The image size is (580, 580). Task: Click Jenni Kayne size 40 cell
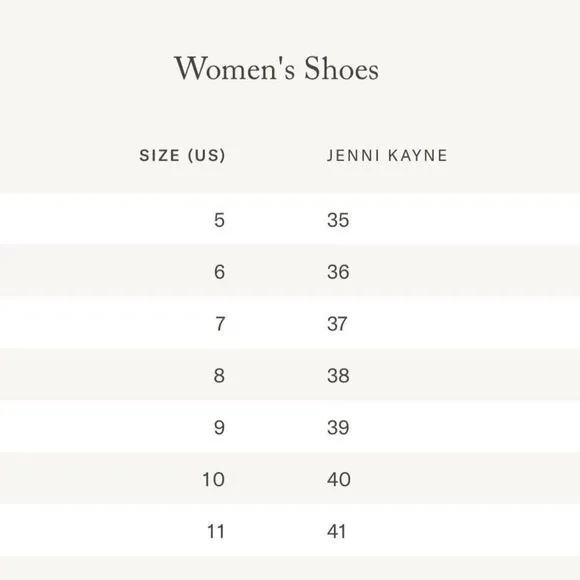pyautogui.click(x=339, y=479)
